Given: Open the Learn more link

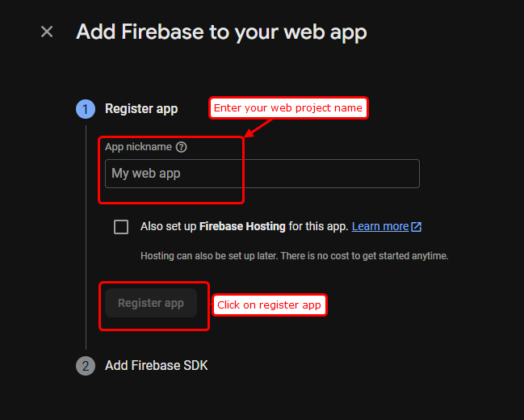Looking at the screenshot, I should (x=380, y=227).
